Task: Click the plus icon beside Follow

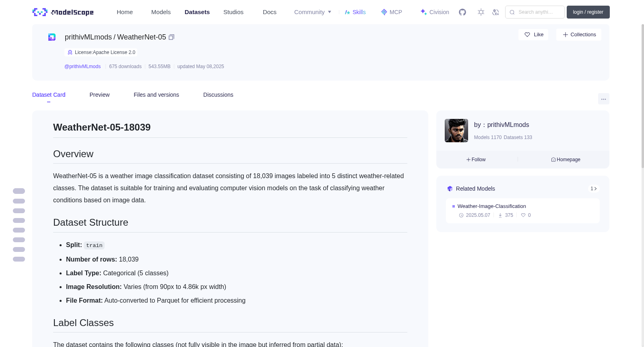Action: pyautogui.click(x=469, y=160)
